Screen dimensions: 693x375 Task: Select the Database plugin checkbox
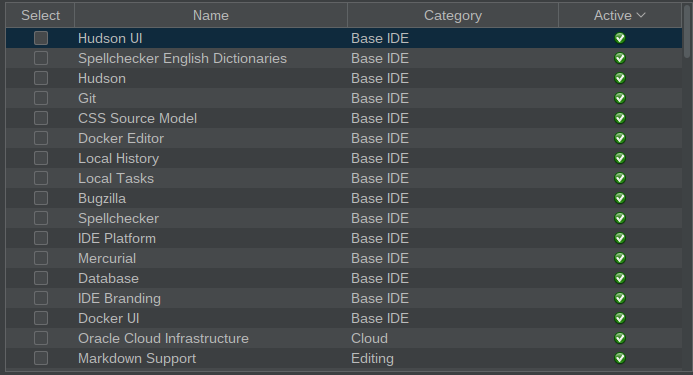coord(41,278)
